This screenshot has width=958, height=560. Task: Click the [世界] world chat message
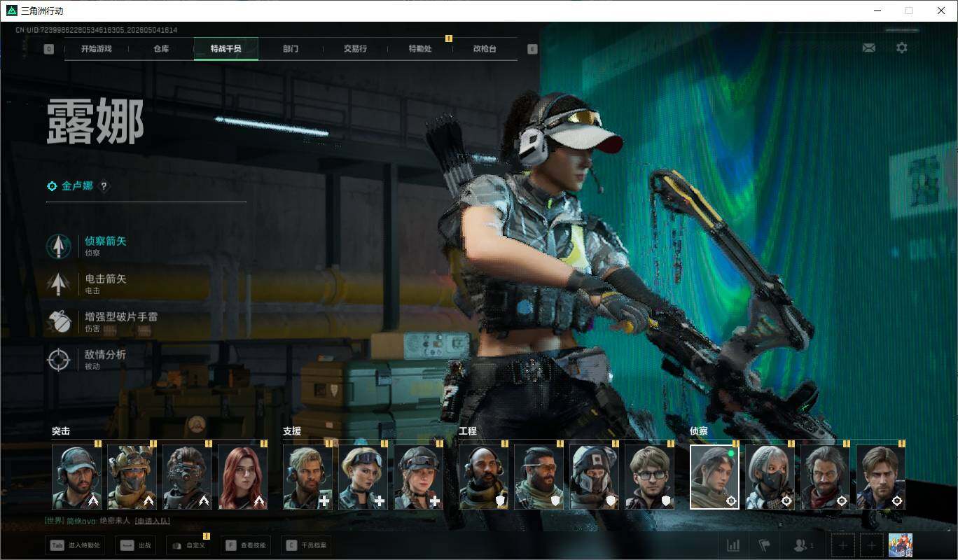[x=107, y=521]
